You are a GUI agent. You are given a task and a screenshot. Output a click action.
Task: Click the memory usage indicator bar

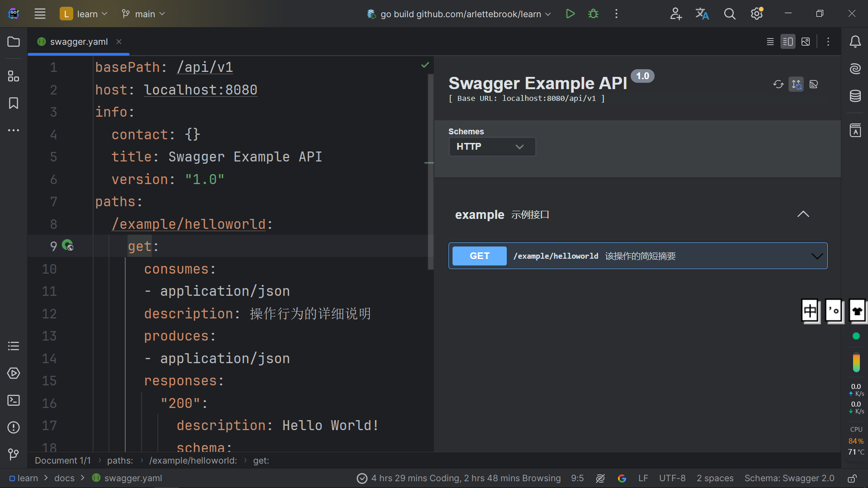click(x=856, y=362)
